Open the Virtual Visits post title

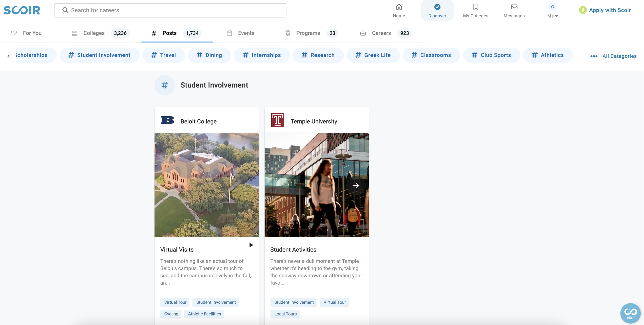(x=177, y=250)
